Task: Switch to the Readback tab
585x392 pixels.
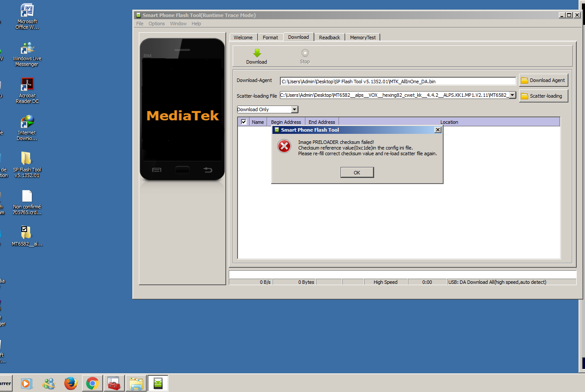Action: click(329, 37)
